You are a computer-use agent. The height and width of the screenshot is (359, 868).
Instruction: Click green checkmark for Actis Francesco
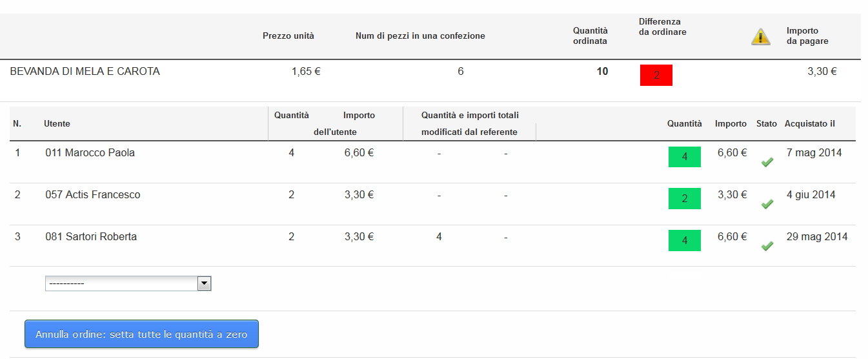click(767, 204)
